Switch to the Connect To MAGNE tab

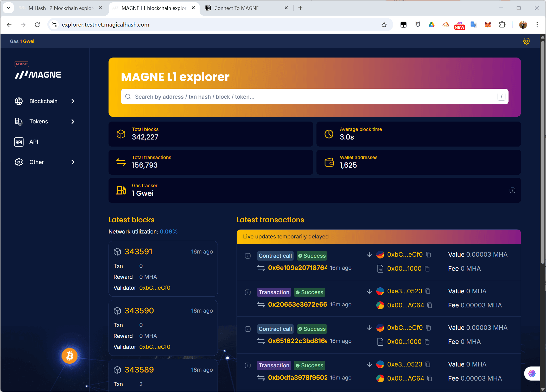tap(236, 8)
